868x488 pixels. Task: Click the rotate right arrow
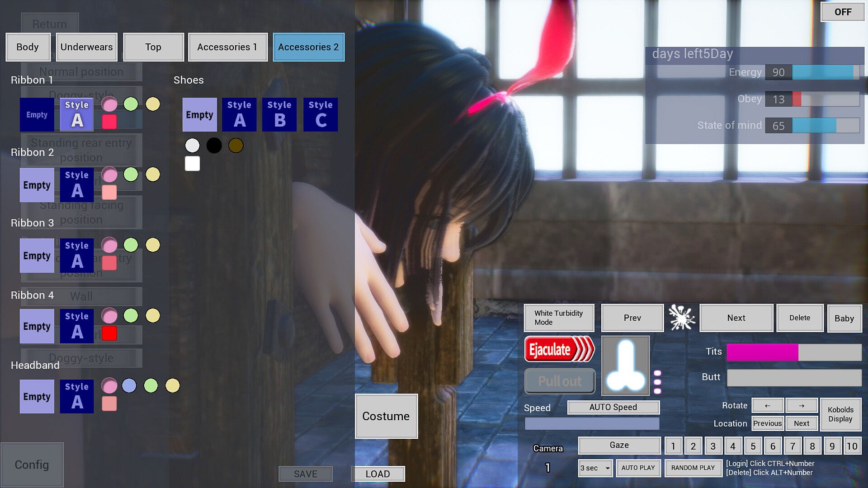pos(801,405)
